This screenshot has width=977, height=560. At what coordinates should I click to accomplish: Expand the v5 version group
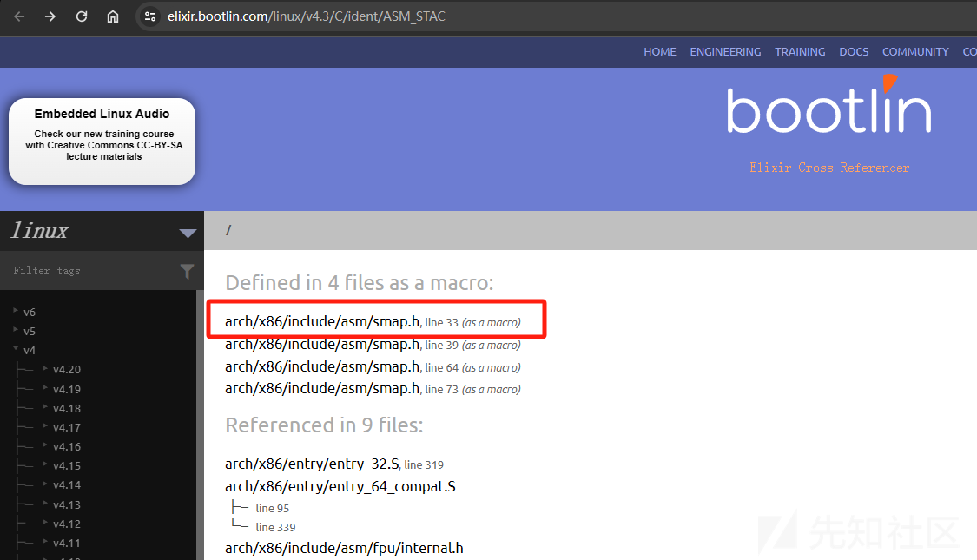click(16, 329)
